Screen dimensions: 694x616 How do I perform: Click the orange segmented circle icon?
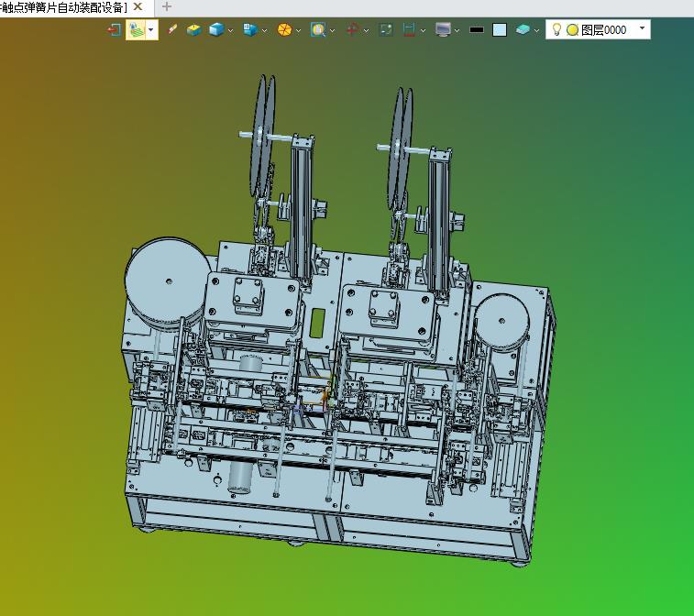coord(284,29)
